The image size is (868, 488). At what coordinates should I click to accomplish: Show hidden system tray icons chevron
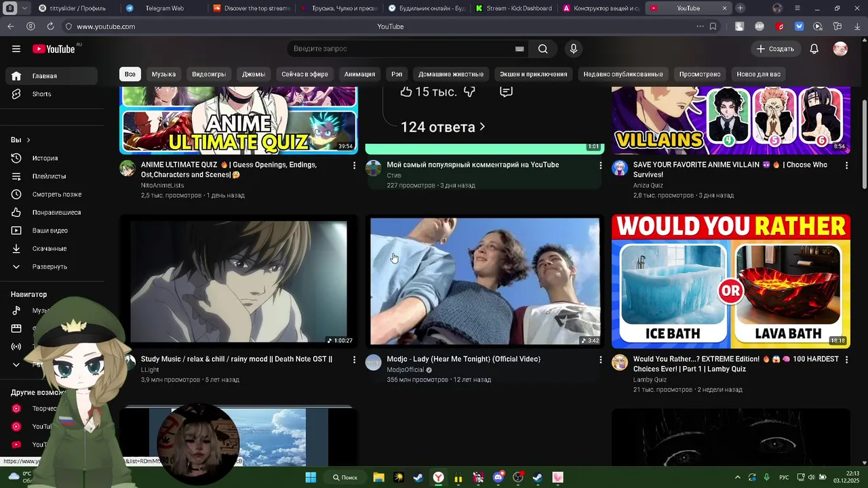(x=738, y=477)
